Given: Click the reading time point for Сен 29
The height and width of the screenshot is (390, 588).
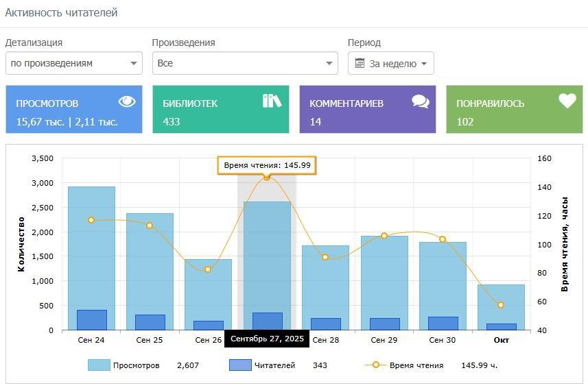Looking at the screenshot, I should pyautogui.click(x=384, y=236).
